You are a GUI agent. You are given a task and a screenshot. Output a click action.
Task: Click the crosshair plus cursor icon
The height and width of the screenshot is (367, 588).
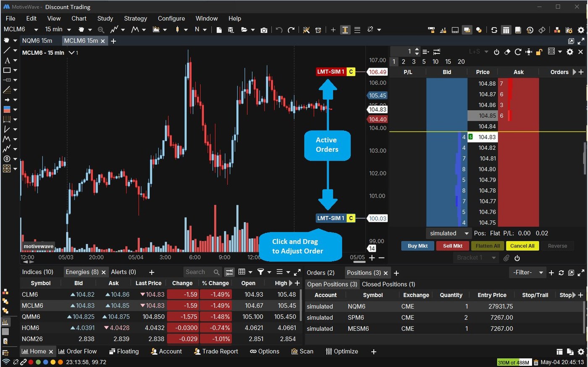point(333,30)
